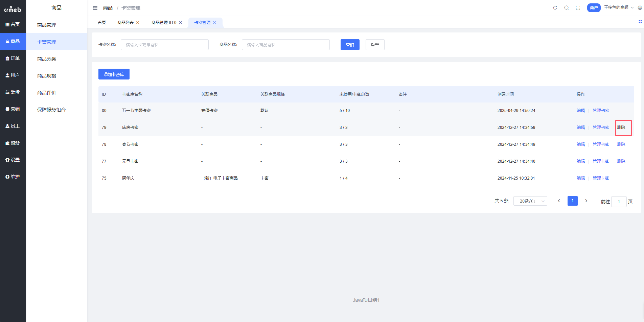Open the 订单 sidebar section
644x322 pixels.
(x=13, y=58)
